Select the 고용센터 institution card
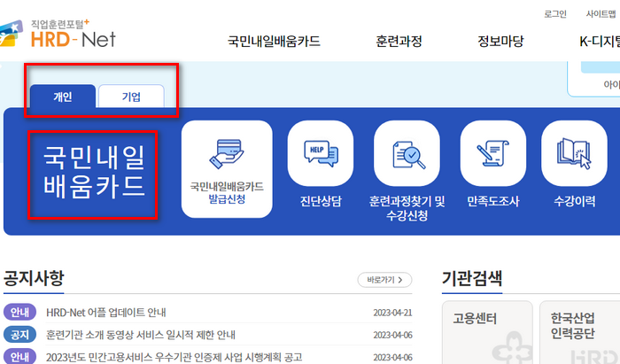The width and height of the screenshot is (620, 364). (x=487, y=332)
